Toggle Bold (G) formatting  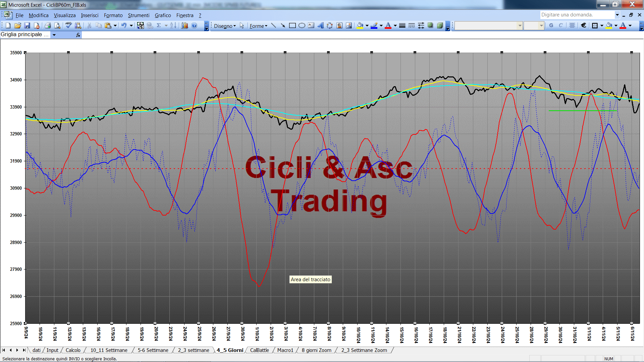[x=551, y=25]
